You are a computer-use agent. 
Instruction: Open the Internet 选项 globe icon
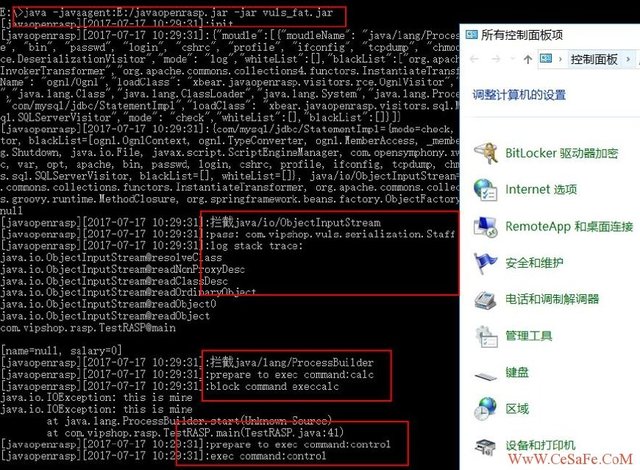485,190
